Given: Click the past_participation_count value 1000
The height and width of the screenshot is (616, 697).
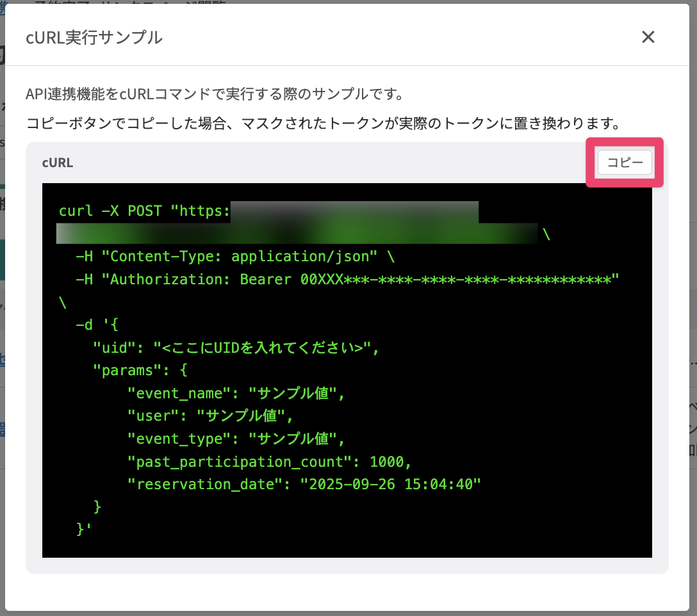Looking at the screenshot, I should [x=387, y=461].
